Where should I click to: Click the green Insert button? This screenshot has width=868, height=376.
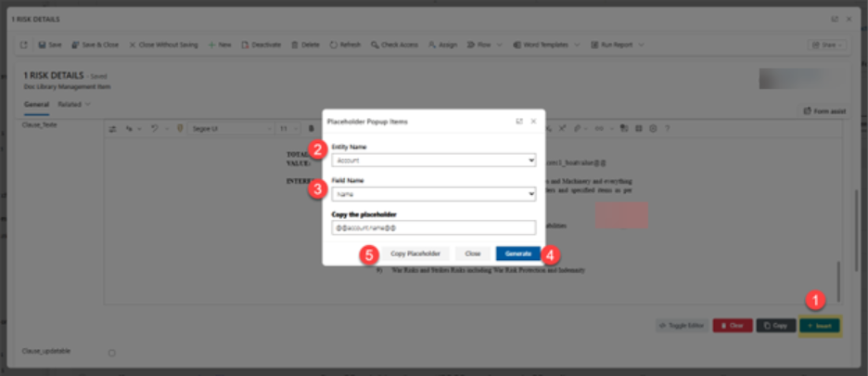(820, 326)
